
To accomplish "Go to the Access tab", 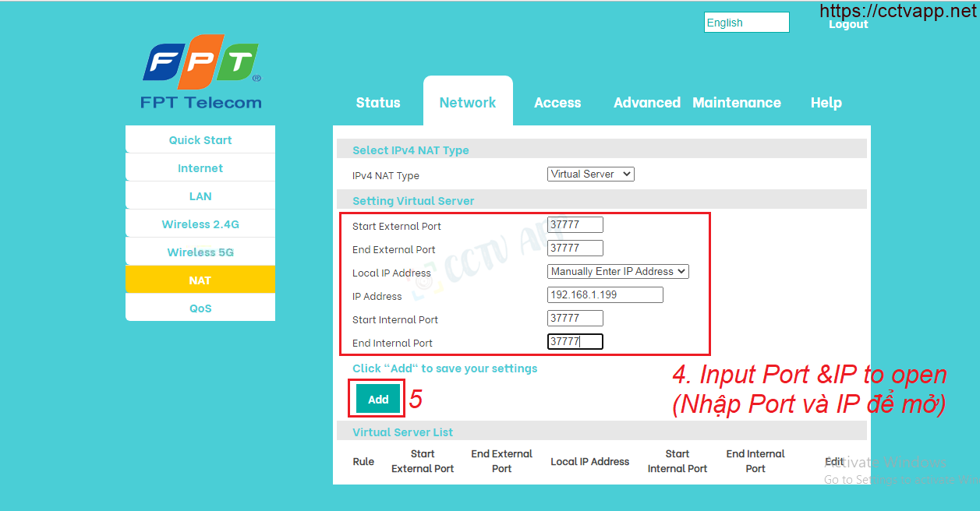I will pos(557,103).
